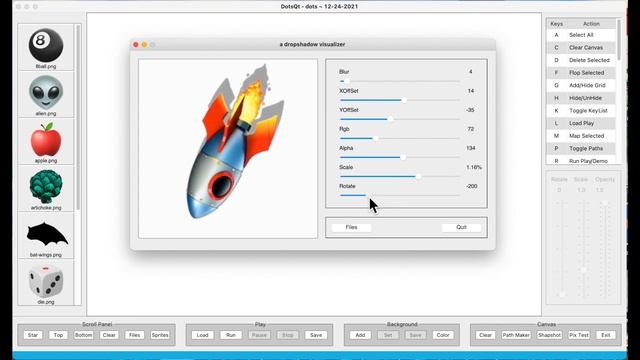This screenshot has height=360, width=640.
Task: Adjust the Alpha slider
Action: 400,157
